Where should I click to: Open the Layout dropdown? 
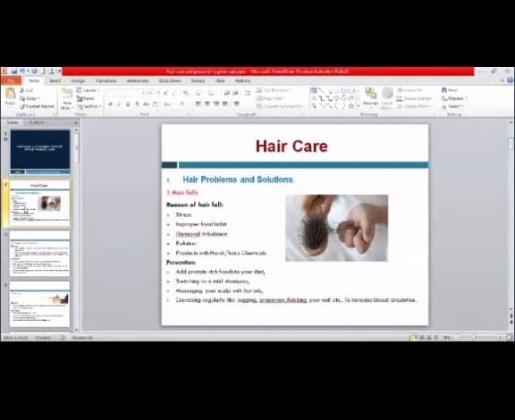pos(88,90)
